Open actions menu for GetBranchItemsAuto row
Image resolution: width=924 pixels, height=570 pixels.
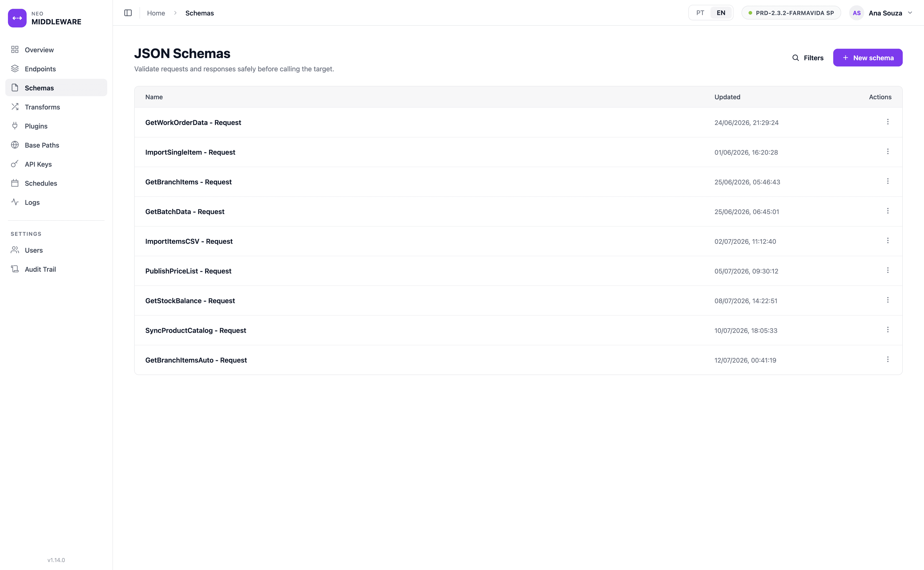coord(888,359)
